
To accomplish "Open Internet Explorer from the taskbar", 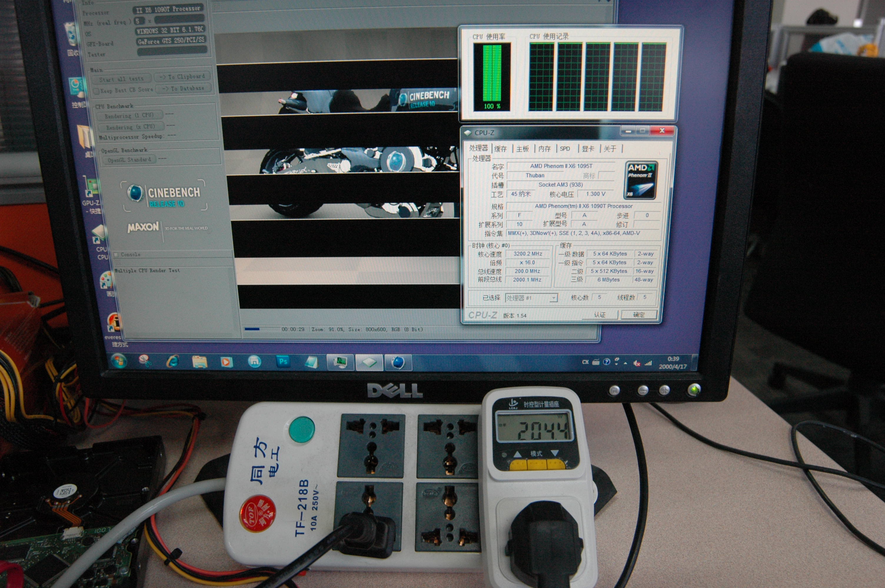I will click(172, 362).
